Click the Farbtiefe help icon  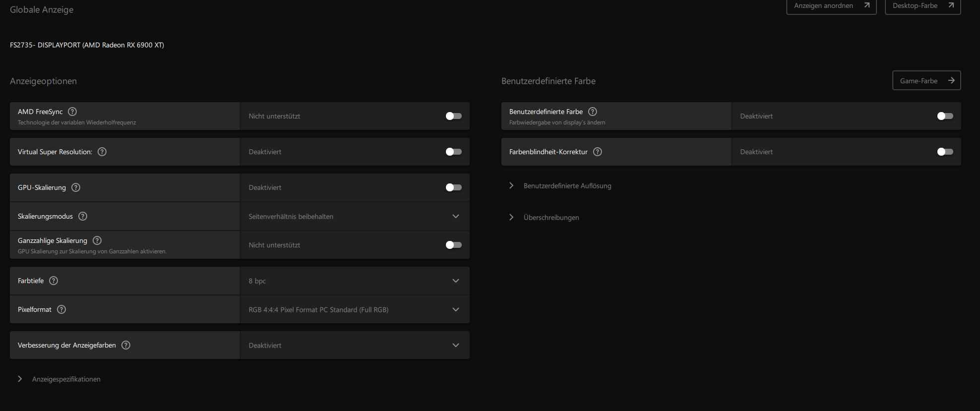tap(54, 281)
